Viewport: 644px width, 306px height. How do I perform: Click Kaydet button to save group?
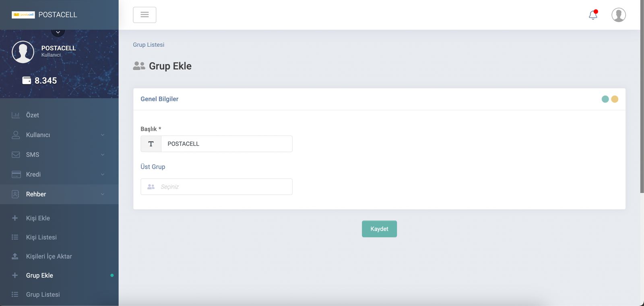pyautogui.click(x=379, y=229)
